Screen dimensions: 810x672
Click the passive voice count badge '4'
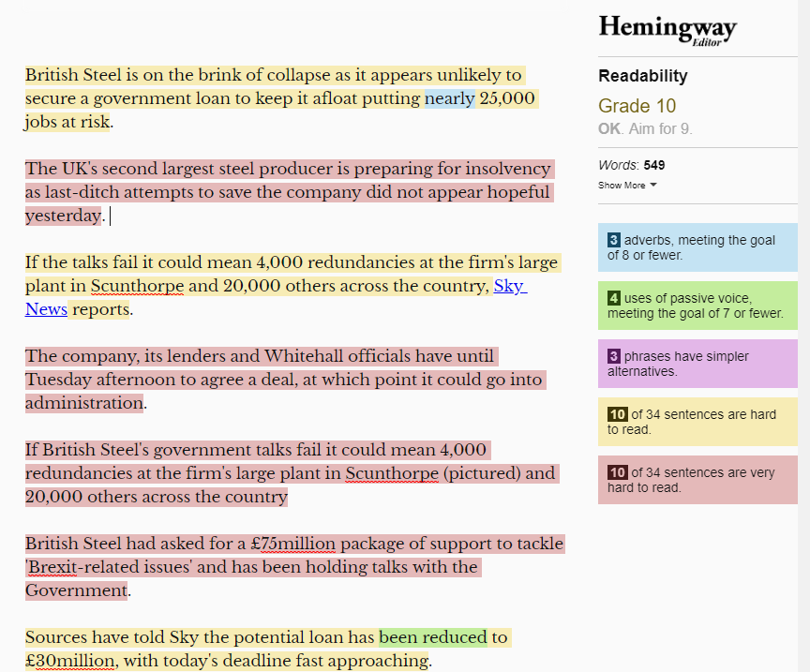click(x=614, y=297)
